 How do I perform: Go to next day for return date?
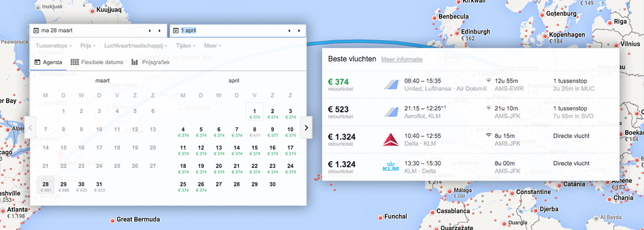(x=299, y=31)
